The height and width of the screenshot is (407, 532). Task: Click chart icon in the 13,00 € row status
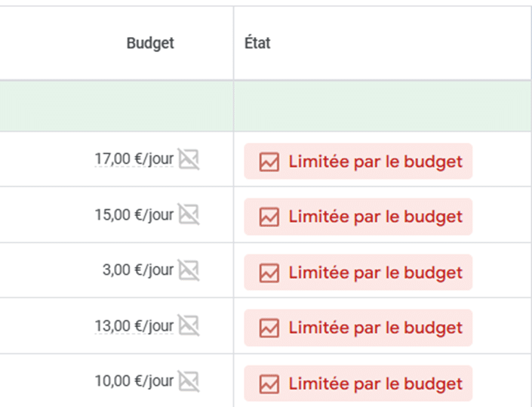(269, 328)
